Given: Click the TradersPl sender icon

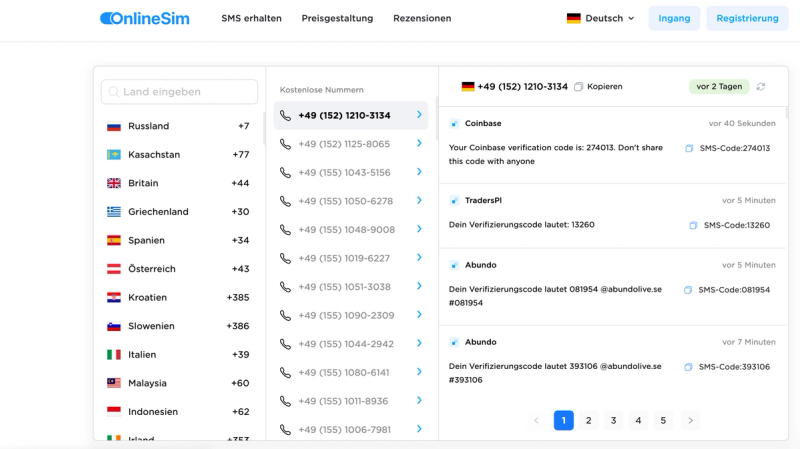Looking at the screenshot, I should pos(454,201).
